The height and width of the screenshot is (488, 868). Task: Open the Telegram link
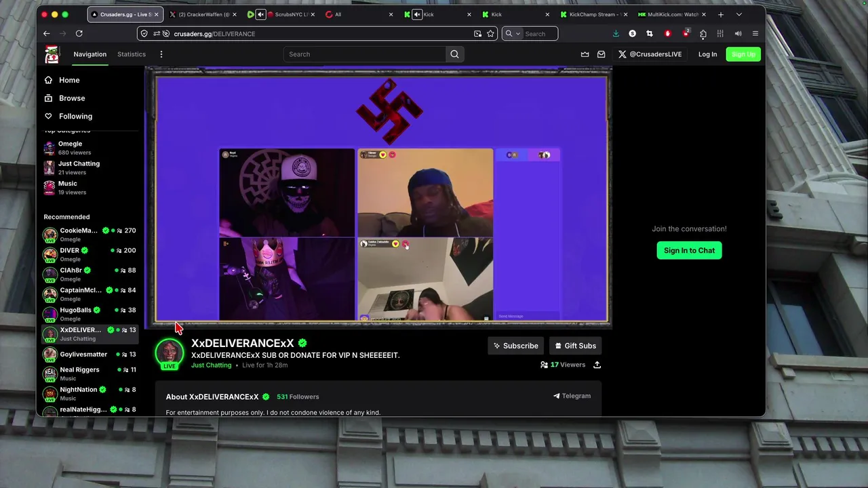pyautogui.click(x=572, y=396)
